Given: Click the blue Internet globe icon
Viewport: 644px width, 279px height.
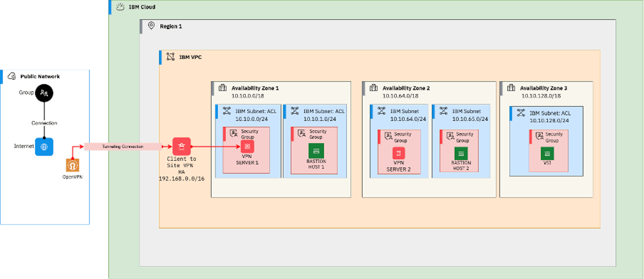Looking at the screenshot, I should click(44, 147).
